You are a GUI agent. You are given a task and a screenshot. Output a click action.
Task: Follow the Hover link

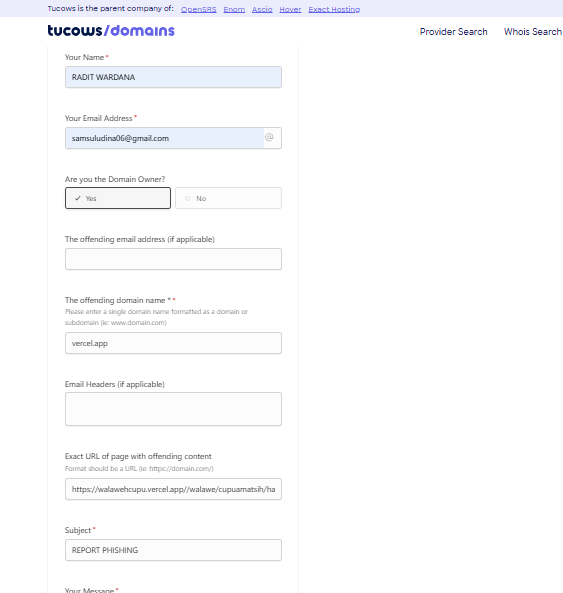point(290,9)
